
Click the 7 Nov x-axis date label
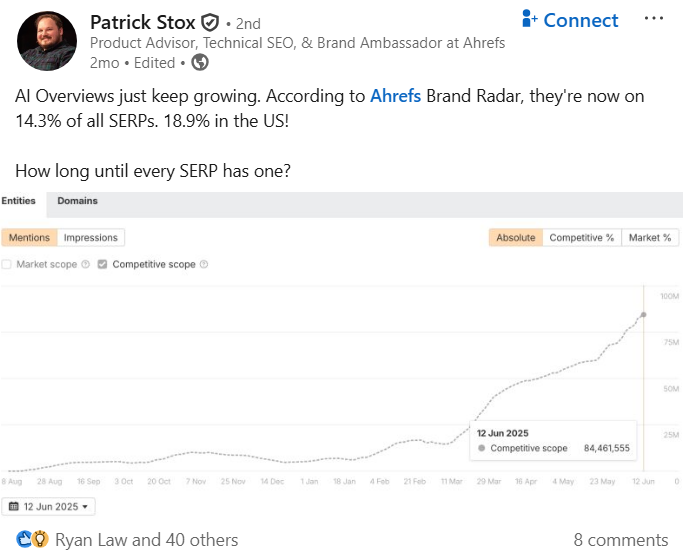tap(196, 481)
